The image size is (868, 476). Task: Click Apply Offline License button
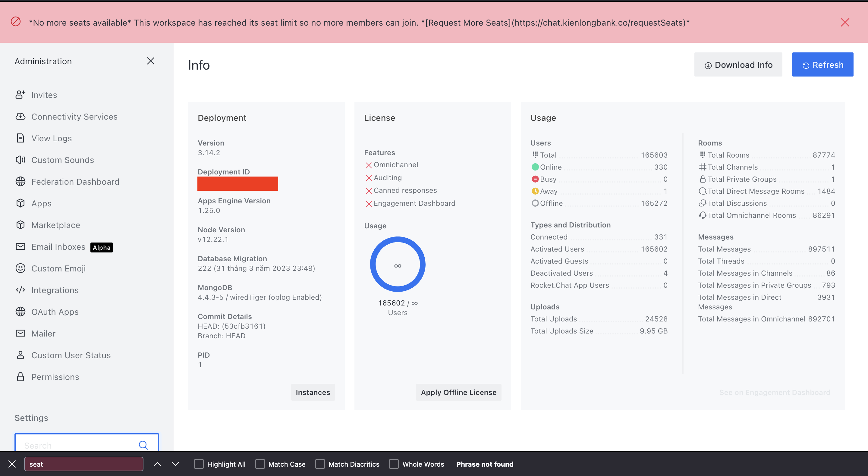(458, 392)
